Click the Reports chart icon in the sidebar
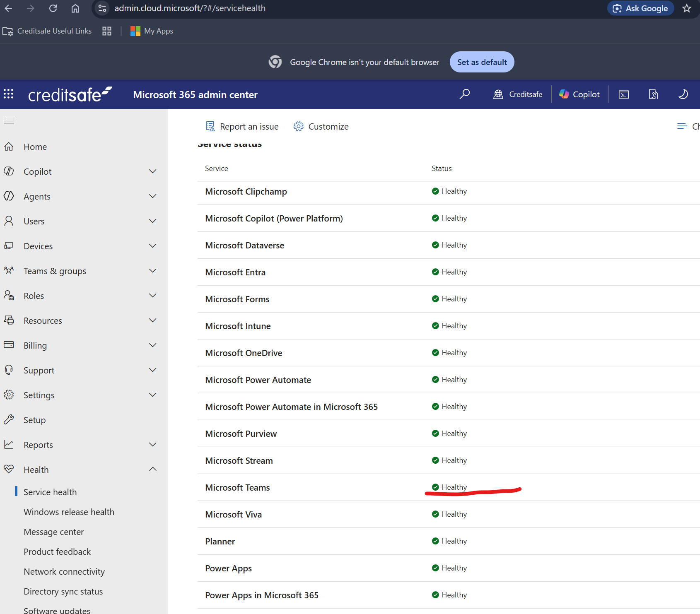The height and width of the screenshot is (614, 700). click(x=9, y=445)
